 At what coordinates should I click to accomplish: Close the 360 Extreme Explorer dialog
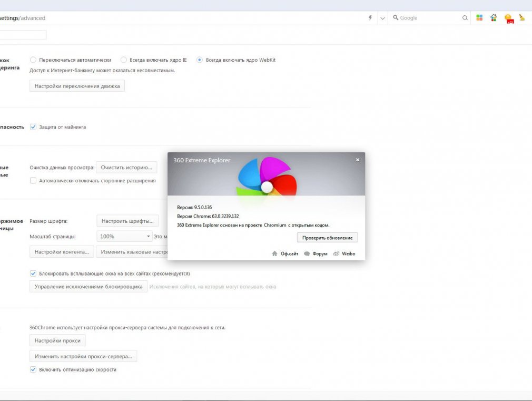pyautogui.click(x=357, y=160)
